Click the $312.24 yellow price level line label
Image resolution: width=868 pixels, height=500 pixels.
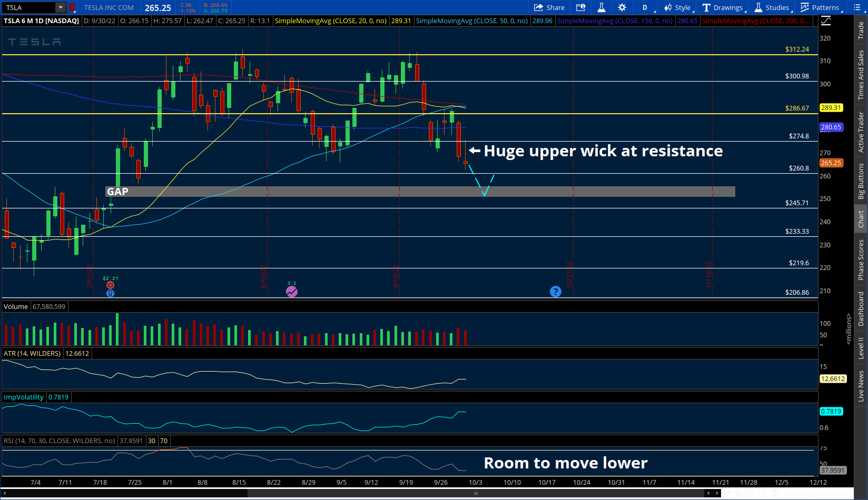click(797, 49)
